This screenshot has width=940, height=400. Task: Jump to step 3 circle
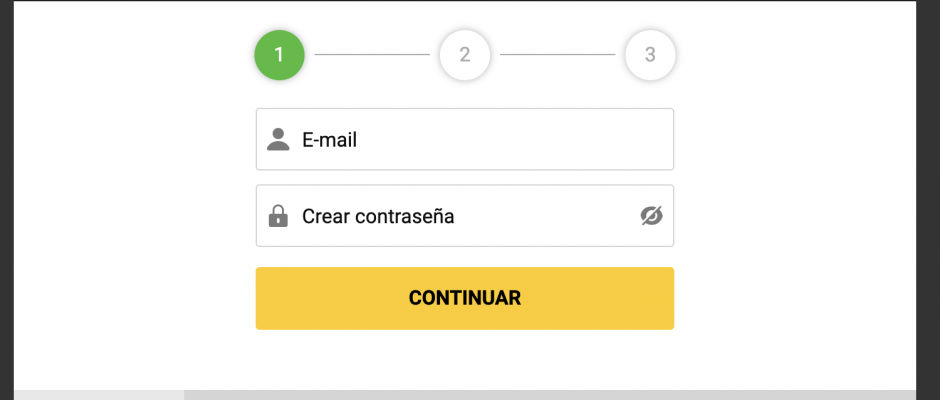point(650,55)
